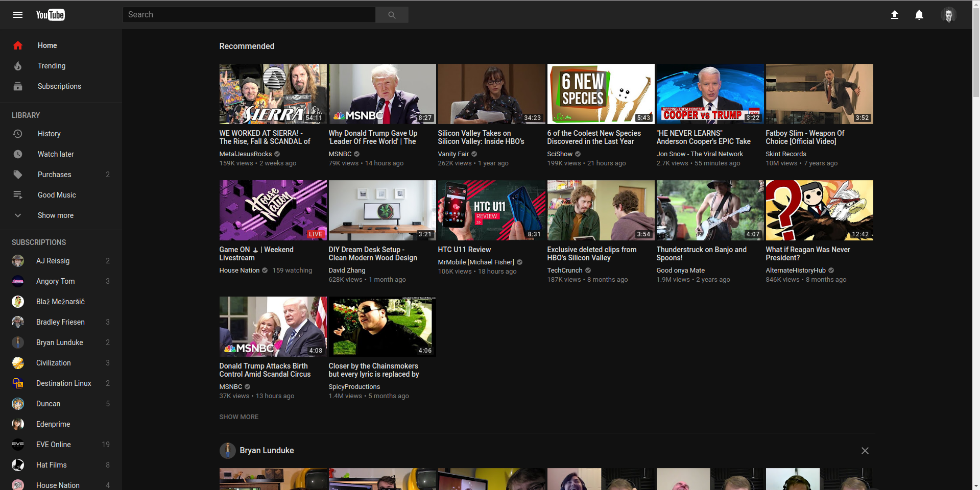Play Cooper vs Trump thumbnail
980x490 pixels.
click(710, 94)
